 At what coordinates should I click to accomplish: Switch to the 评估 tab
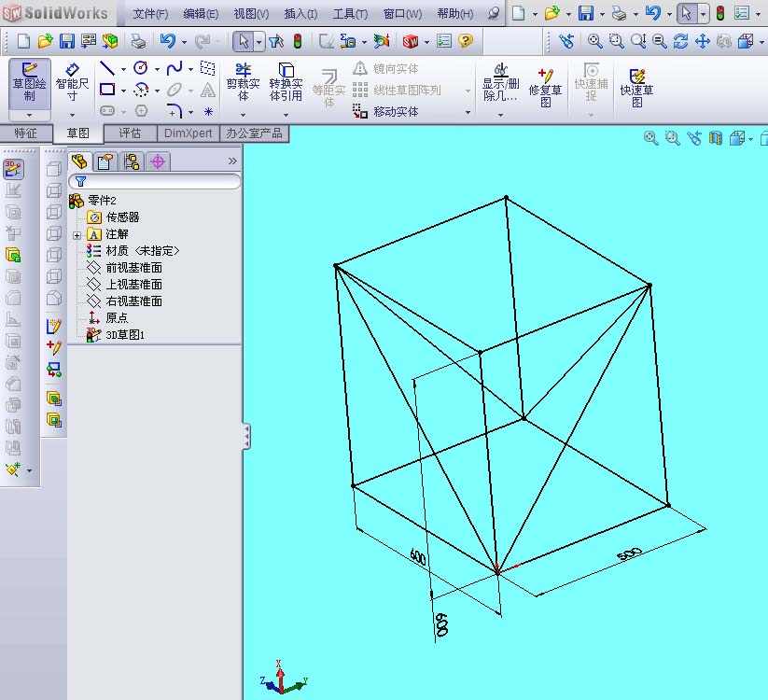131,133
